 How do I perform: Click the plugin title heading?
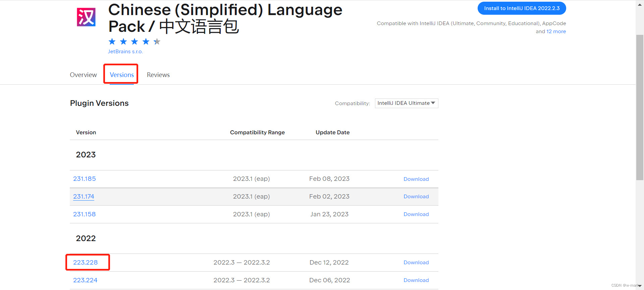pyautogui.click(x=225, y=18)
